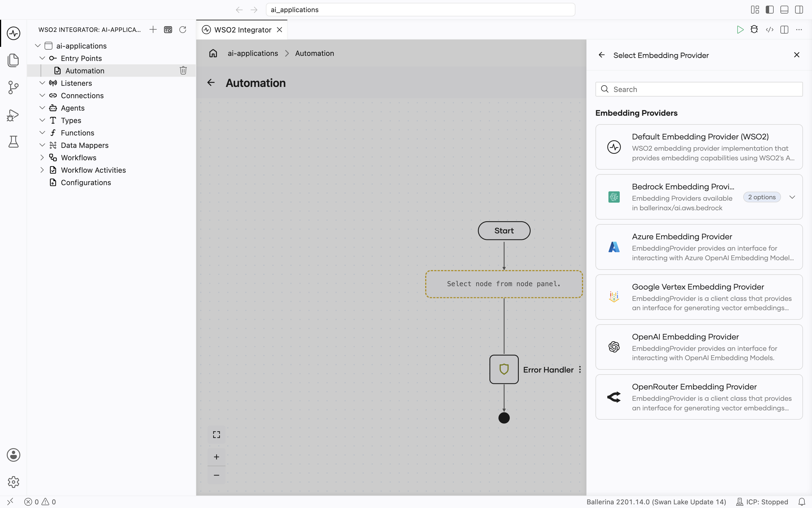Screen dimensions: 812x508
Task: Open Manage settings gear icon
Action: pos(14,482)
